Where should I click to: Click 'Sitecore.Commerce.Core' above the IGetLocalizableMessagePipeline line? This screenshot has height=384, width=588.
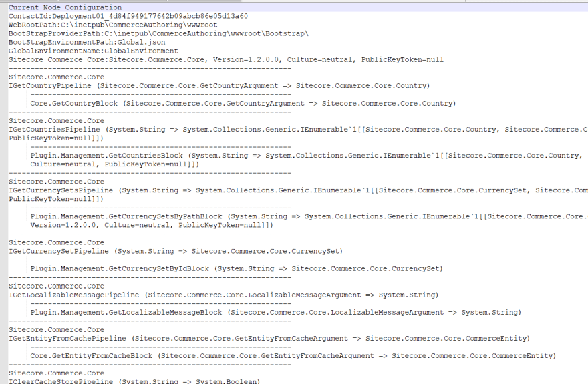pos(56,286)
